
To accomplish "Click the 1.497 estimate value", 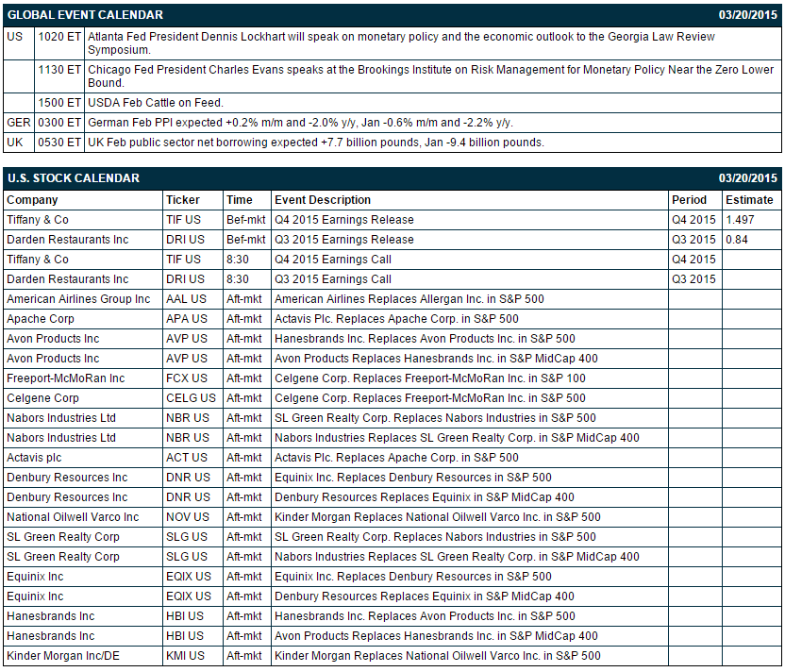I will 740,220.
